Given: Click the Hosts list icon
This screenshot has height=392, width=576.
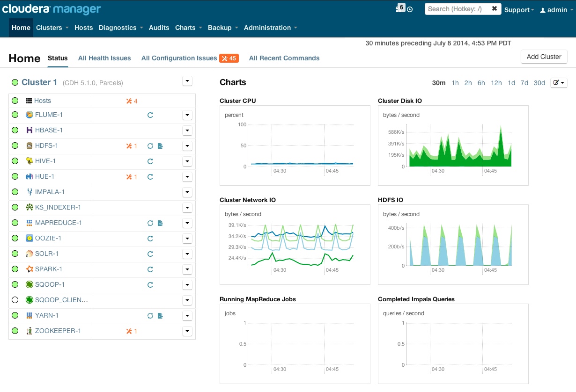Looking at the screenshot, I should pos(29,101).
